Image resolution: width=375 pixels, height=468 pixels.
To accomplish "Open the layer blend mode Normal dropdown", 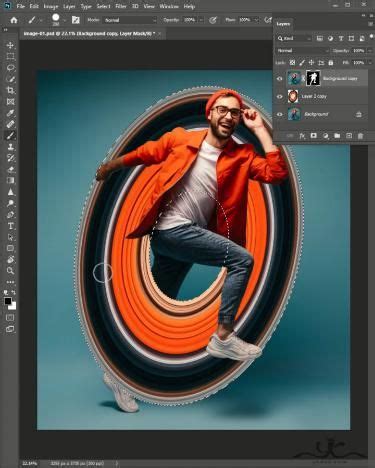I will coord(303,51).
